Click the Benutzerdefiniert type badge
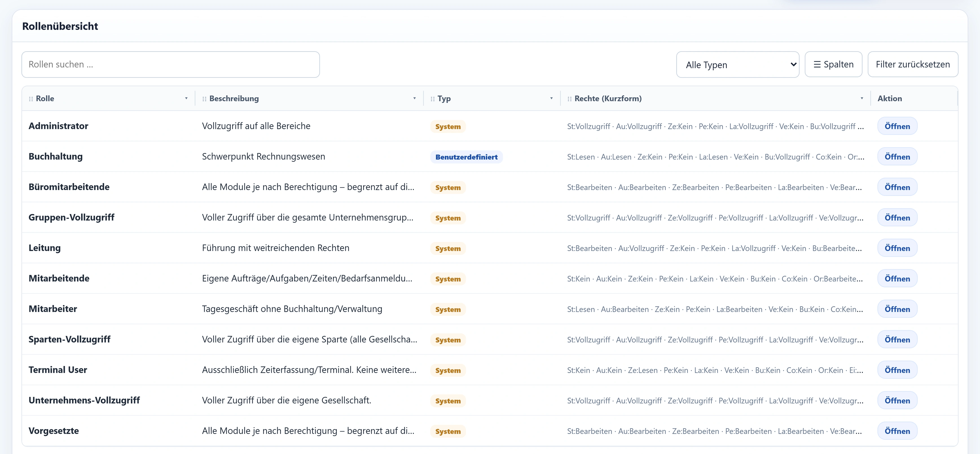 click(x=466, y=157)
